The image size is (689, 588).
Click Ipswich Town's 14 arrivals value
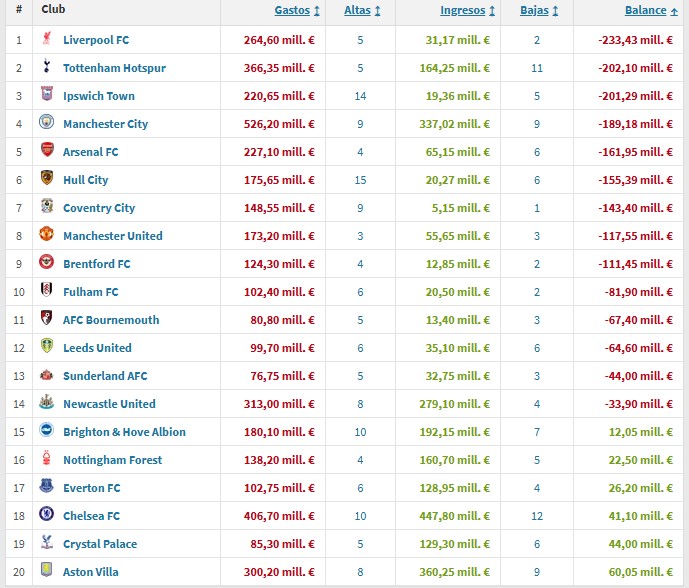point(360,96)
